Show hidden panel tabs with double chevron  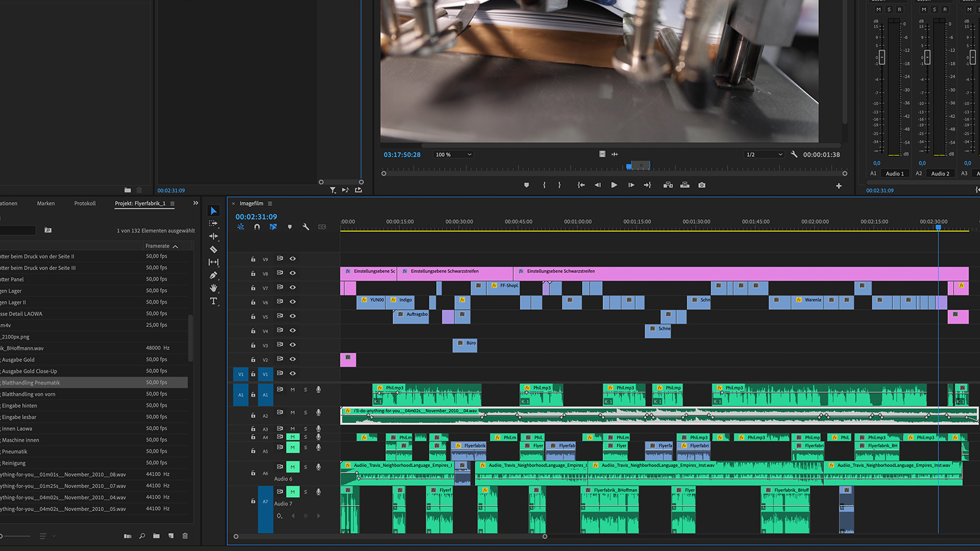click(x=195, y=203)
